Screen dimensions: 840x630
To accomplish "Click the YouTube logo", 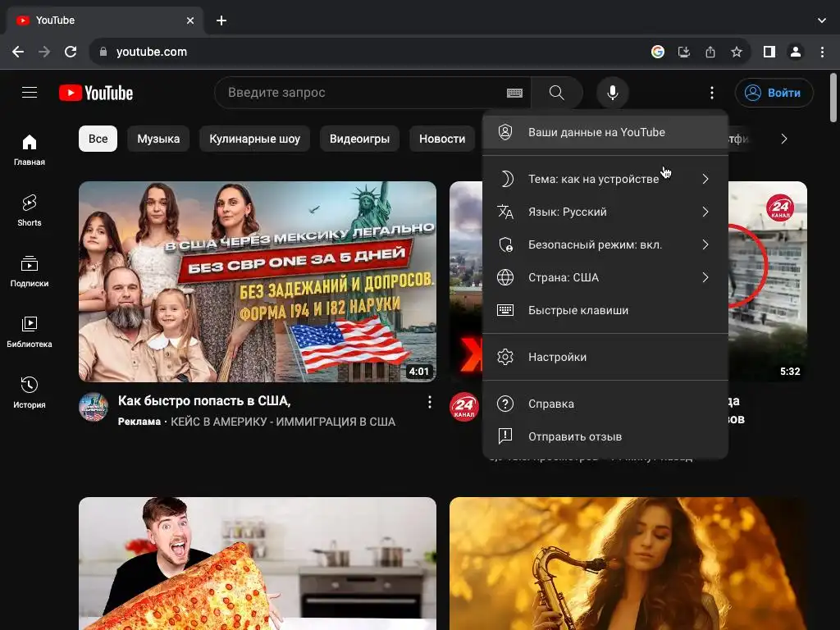I will point(96,93).
